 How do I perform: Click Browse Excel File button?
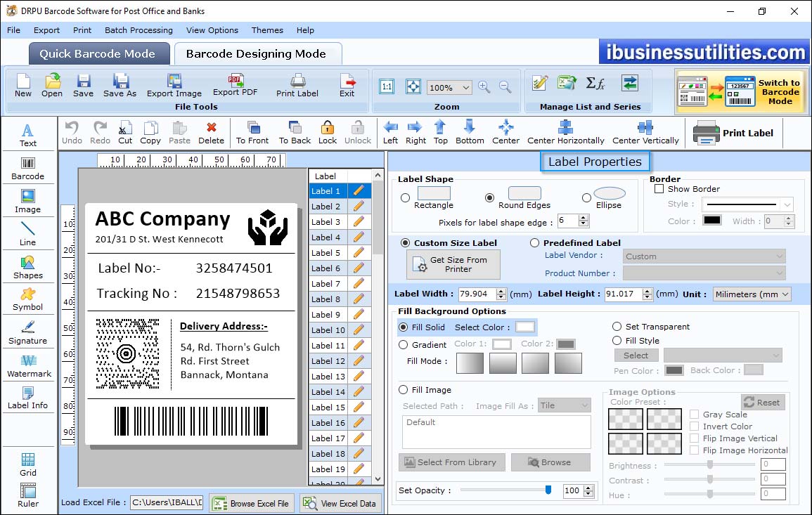tap(252, 503)
